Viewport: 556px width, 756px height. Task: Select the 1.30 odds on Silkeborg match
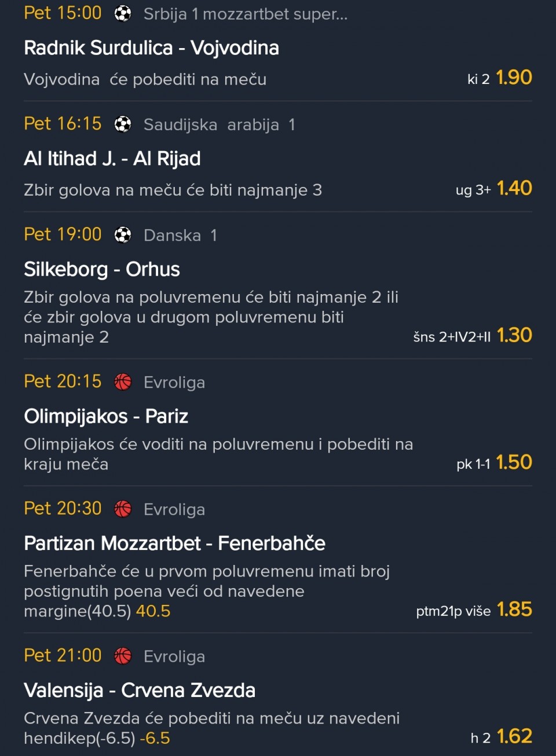point(514,335)
